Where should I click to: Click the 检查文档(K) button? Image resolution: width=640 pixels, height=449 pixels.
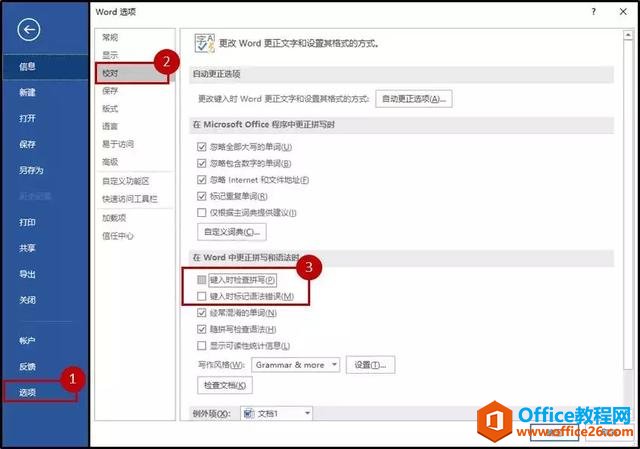225,385
